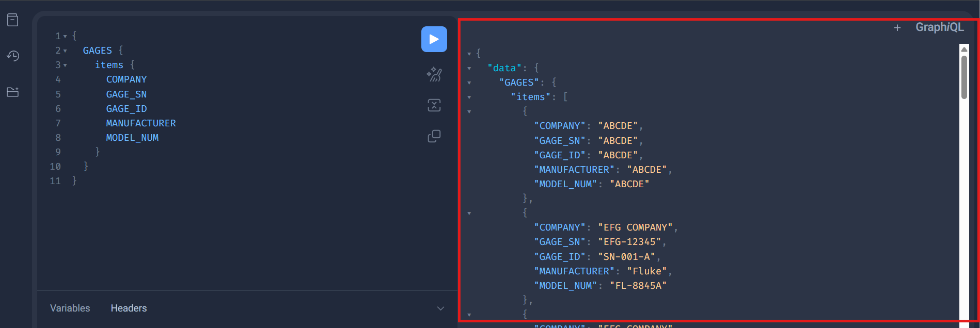Click the MANUFACTURER field in the query
Image resolution: width=980 pixels, height=328 pixels.
141,123
